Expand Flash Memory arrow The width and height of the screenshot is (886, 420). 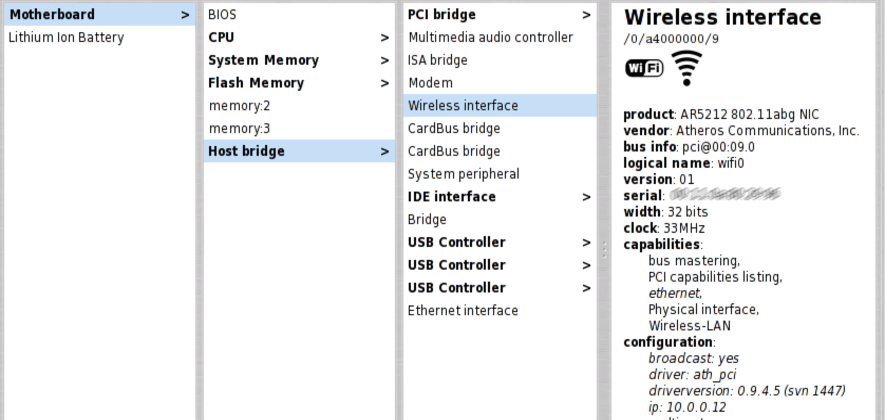click(x=385, y=83)
